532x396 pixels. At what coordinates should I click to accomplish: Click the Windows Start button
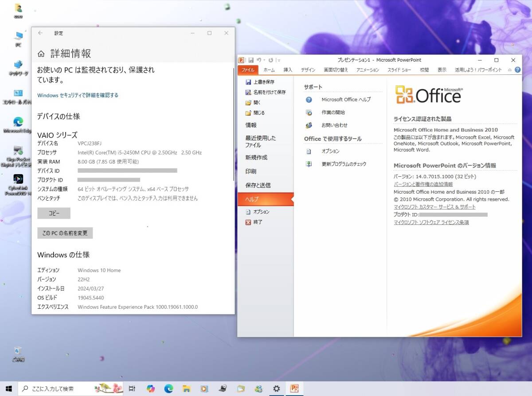point(8,388)
